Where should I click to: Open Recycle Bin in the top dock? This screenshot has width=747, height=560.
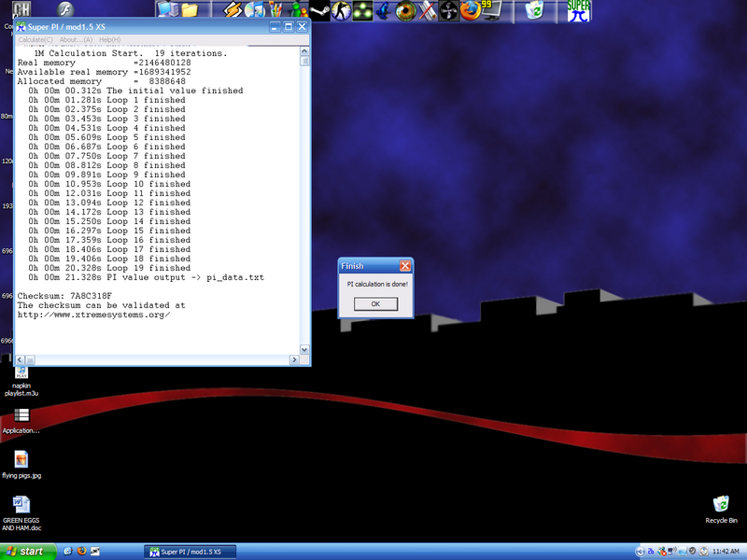tap(534, 10)
